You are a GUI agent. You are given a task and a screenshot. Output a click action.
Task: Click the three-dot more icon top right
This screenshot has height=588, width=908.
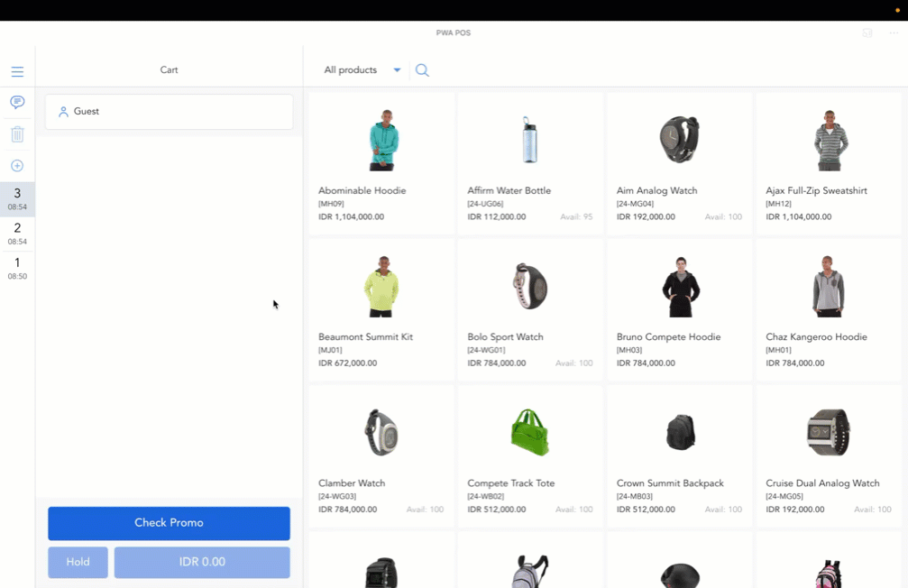click(894, 33)
